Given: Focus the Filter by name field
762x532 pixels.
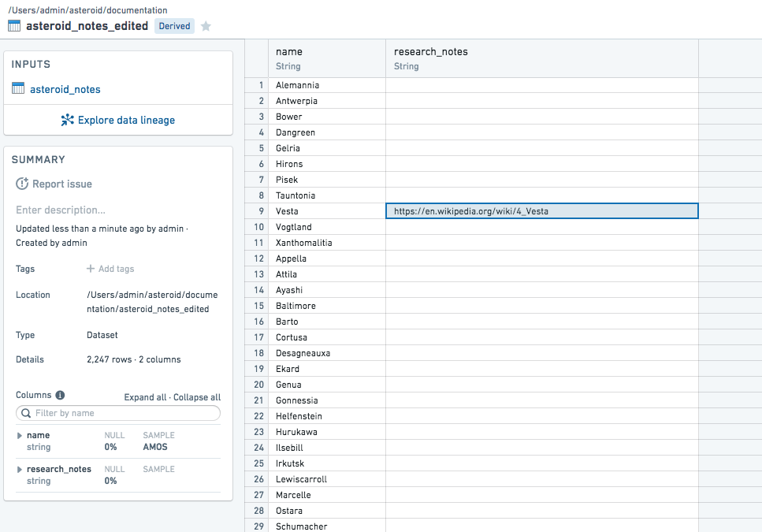Looking at the screenshot, I should [118, 413].
